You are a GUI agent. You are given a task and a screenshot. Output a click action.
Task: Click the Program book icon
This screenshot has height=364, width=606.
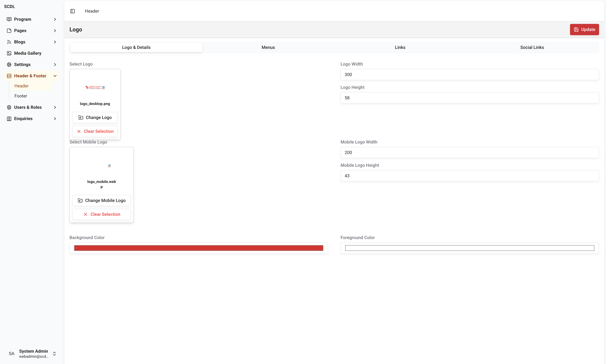coord(9,19)
